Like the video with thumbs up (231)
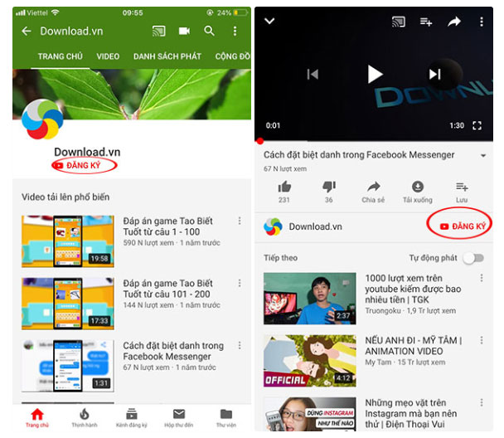The height and width of the screenshot is (438, 504). tap(284, 192)
